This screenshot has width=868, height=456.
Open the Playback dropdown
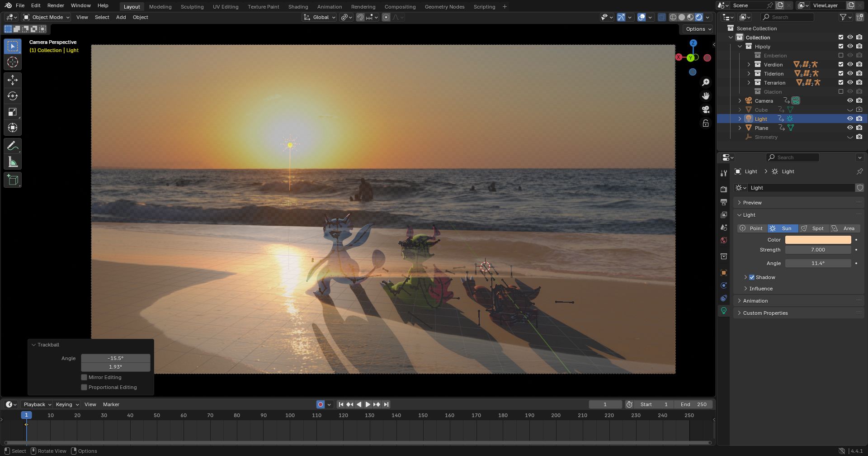pyautogui.click(x=37, y=404)
